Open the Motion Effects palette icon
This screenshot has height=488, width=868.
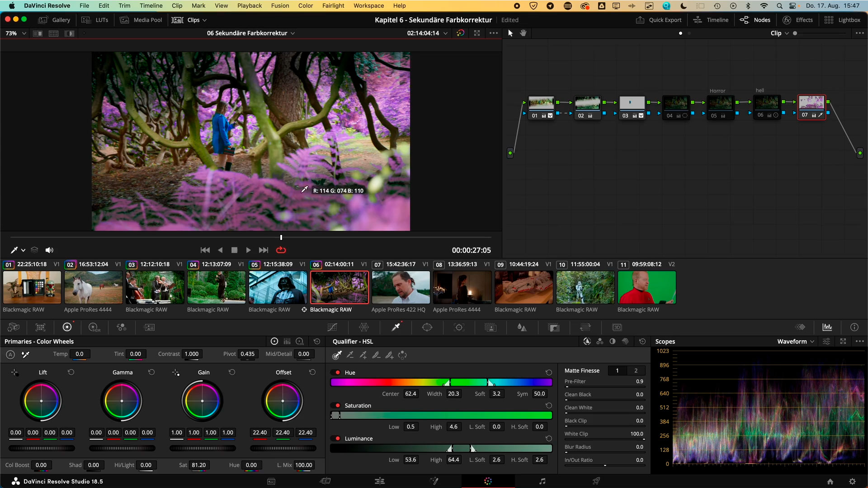[149, 327]
